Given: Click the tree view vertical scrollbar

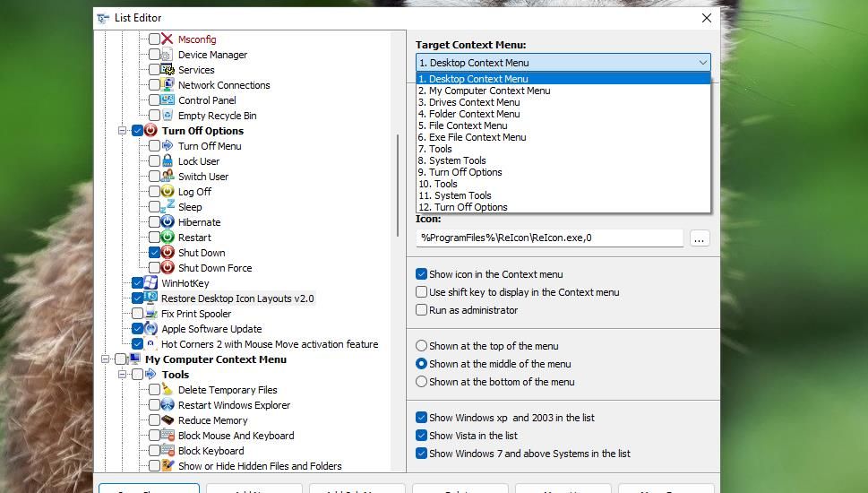Looking at the screenshot, I should coord(398,186).
